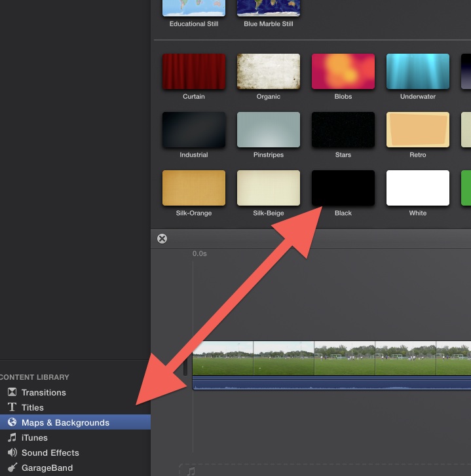Select the solid White background
This screenshot has width=471, height=476.
418,188
